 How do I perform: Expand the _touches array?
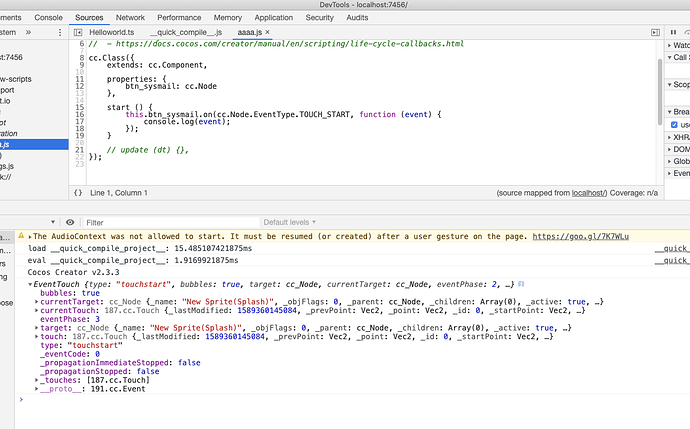tap(37, 380)
